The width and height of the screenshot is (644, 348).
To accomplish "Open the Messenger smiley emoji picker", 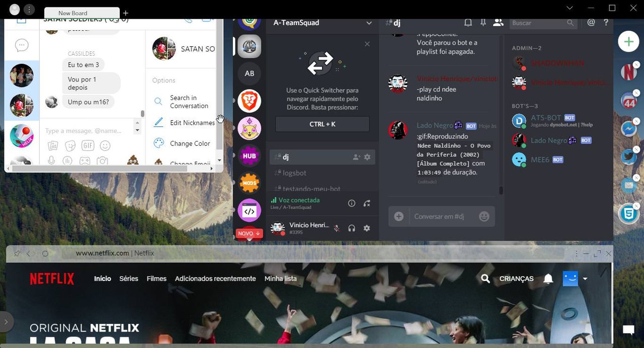I will coord(105,146).
